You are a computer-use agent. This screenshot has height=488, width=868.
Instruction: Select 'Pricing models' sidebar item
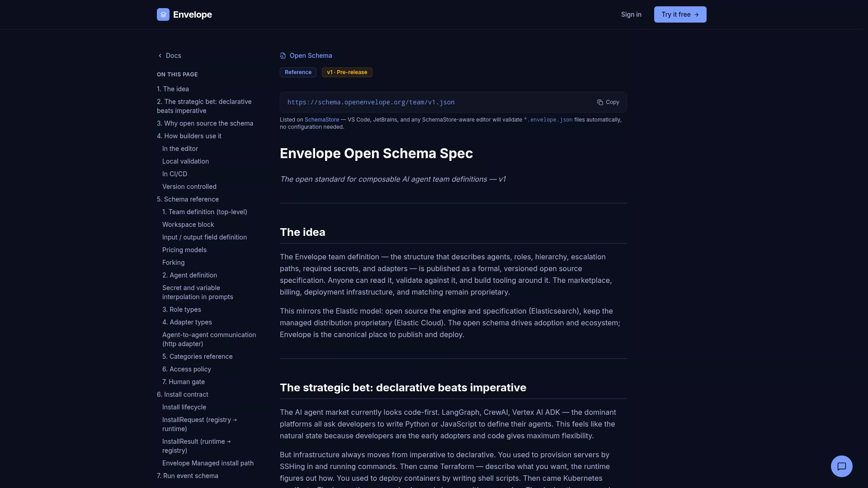[184, 250]
